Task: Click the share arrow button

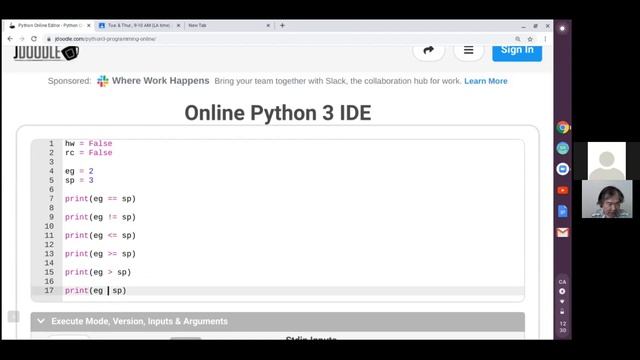Action: 428,51
